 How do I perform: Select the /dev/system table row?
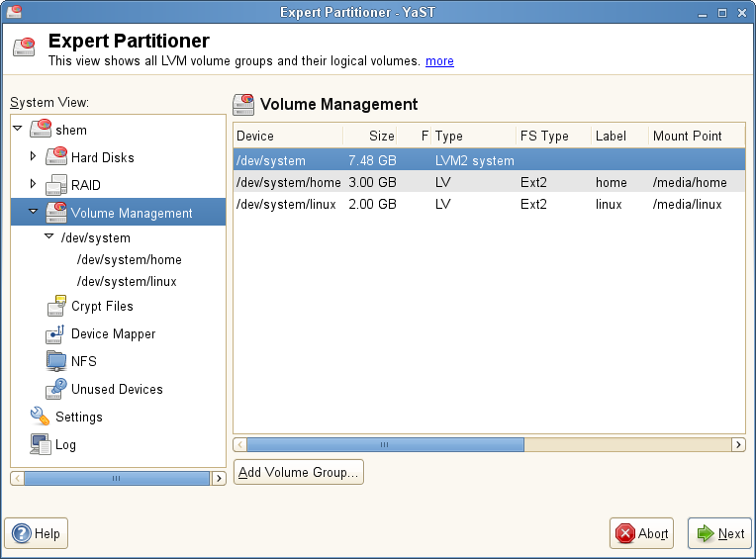[x=490, y=160]
